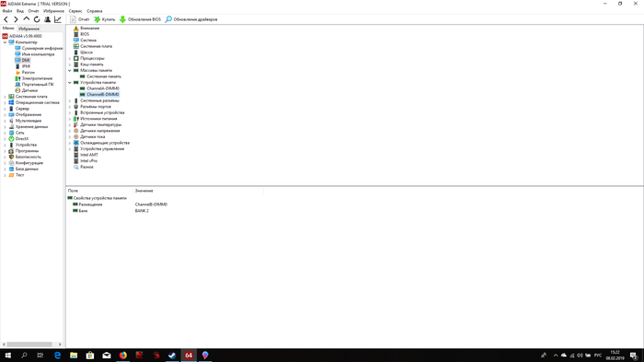The width and height of the screenshot is (644, 362).
Task: Open the Report graph toolbar icon
Action: click(58, 19)
